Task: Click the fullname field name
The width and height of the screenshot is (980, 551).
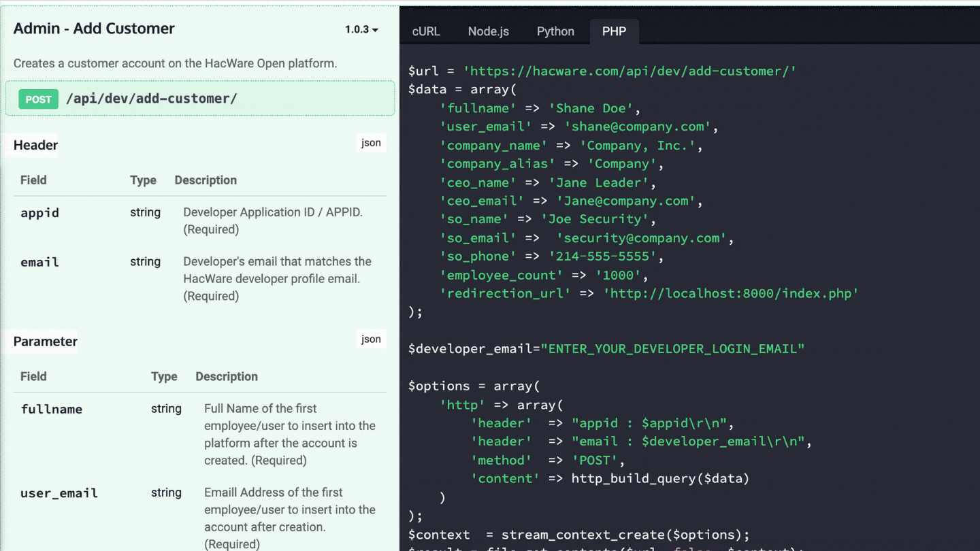Action: (x=51, y=409)
